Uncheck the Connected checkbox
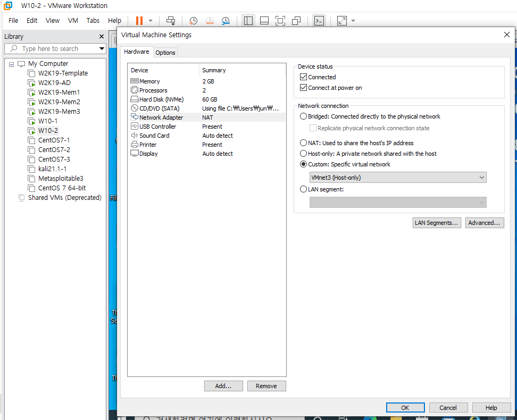 (303, 77)
